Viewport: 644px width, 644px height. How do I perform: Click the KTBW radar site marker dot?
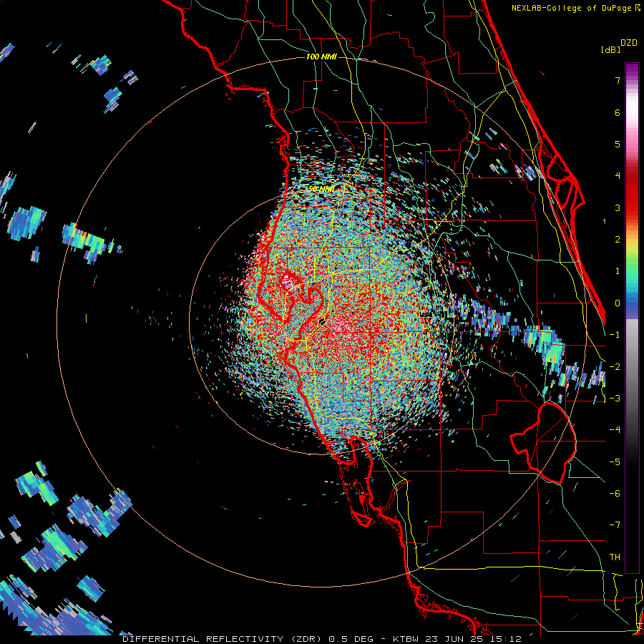click(x=323, y=322)
